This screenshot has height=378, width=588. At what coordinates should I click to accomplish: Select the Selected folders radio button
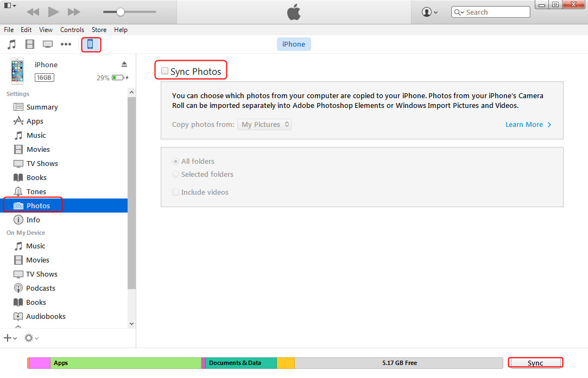click(x=175, y=174)
